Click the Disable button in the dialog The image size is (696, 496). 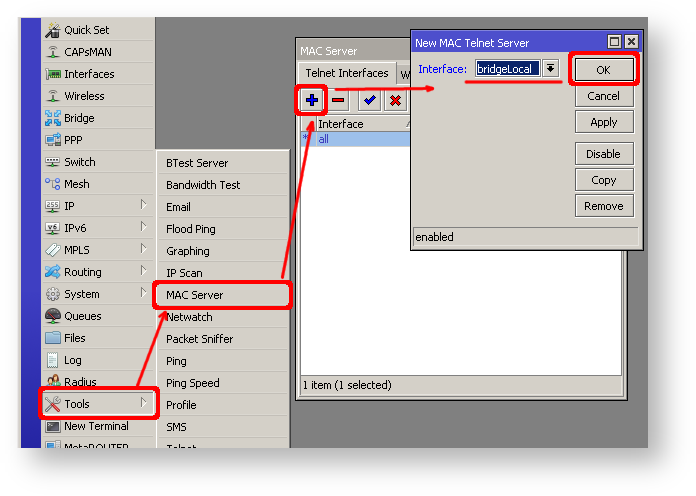click(603, 154)
